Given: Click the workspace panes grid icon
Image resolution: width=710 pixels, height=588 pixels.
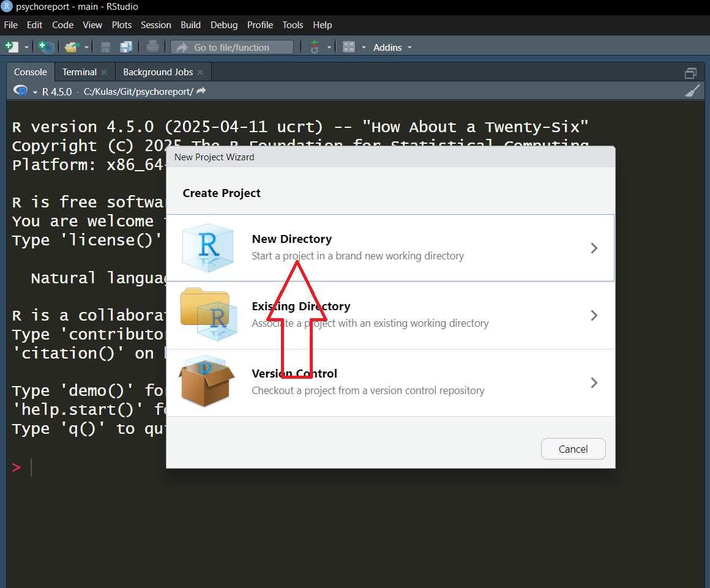Looking at the screenshot, I should [349, 47].
